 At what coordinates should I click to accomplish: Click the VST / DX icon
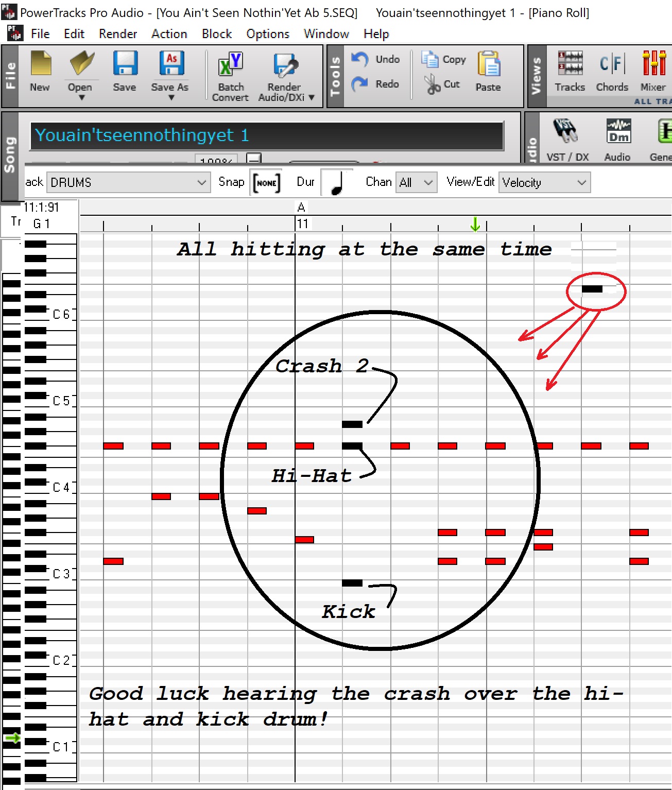(565, 131)
